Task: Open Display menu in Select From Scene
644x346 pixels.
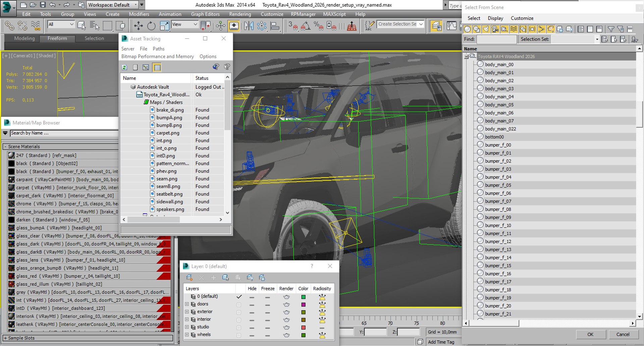Action: point(495,18)
